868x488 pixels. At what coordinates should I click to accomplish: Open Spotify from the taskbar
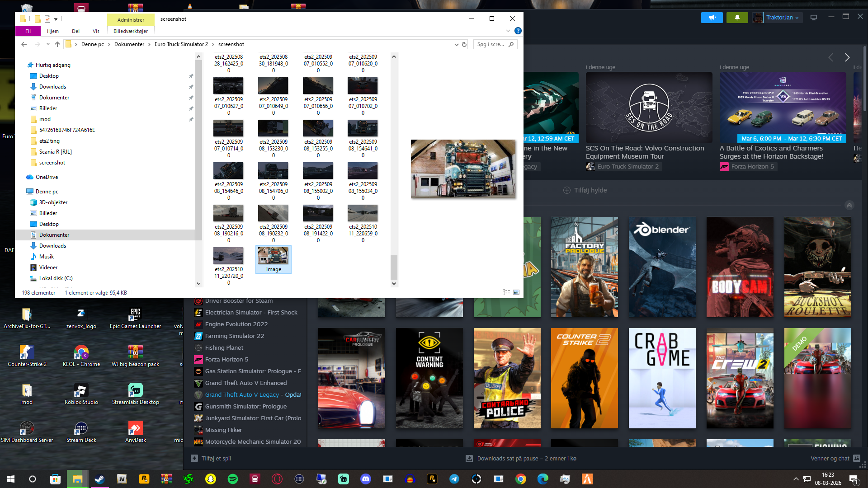coord(233,479)
